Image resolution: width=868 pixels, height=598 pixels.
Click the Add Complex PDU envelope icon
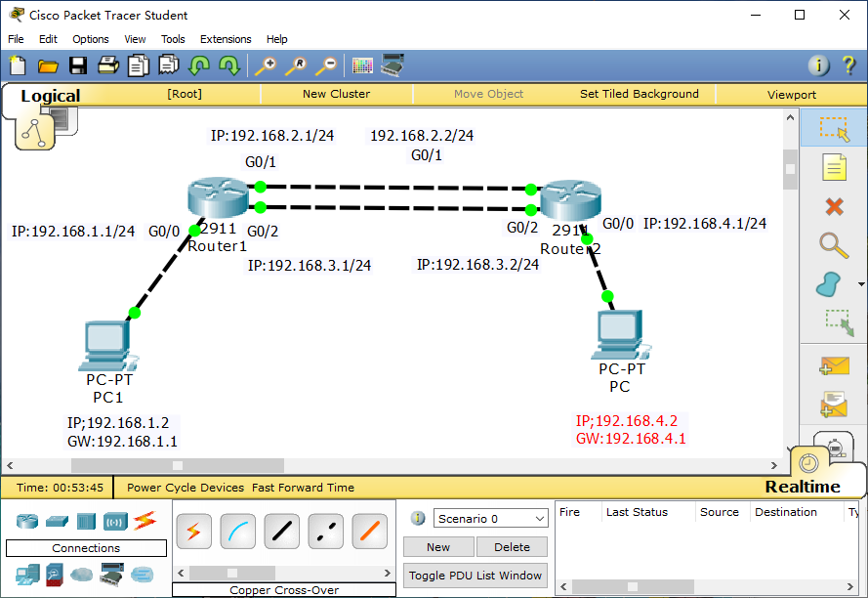pyautogui.click(x=834, y=404)
